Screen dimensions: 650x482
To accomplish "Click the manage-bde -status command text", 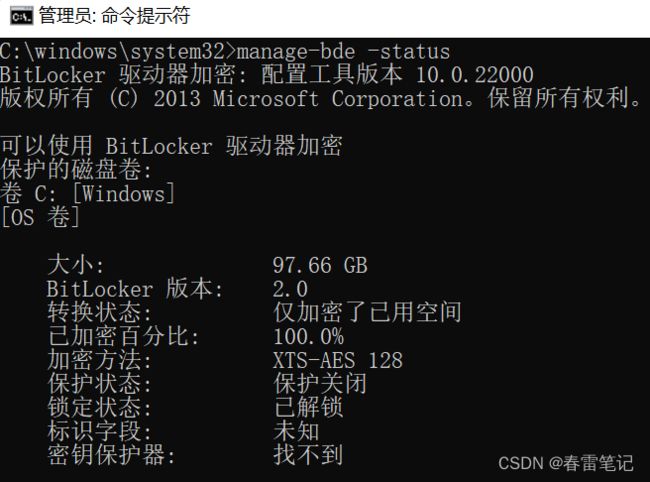I will click(343, 52).
